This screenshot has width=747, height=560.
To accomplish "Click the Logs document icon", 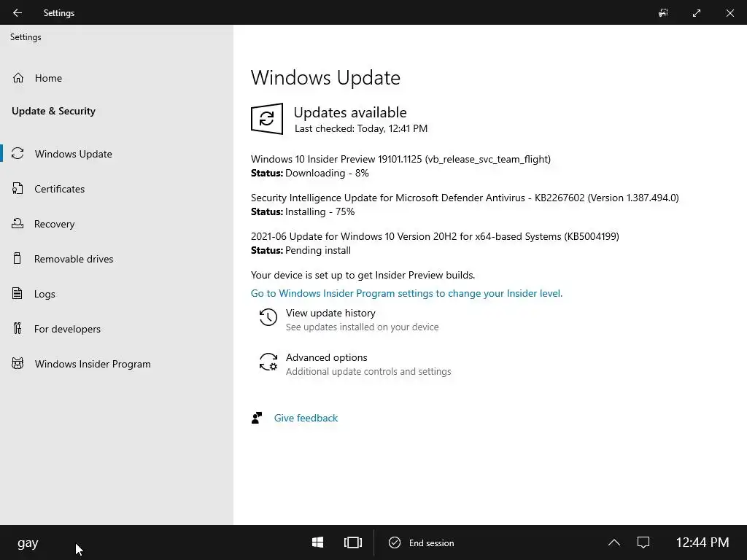I will pos(18,293).
